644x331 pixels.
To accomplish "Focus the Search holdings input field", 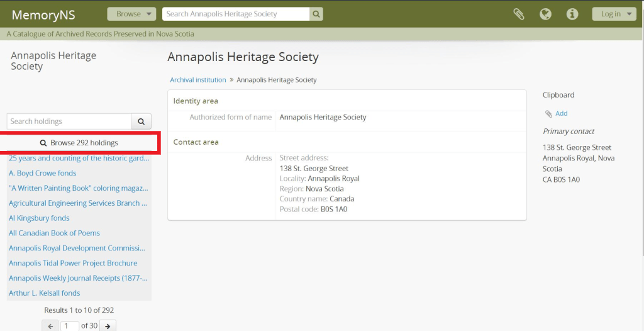I will [69, 121].
